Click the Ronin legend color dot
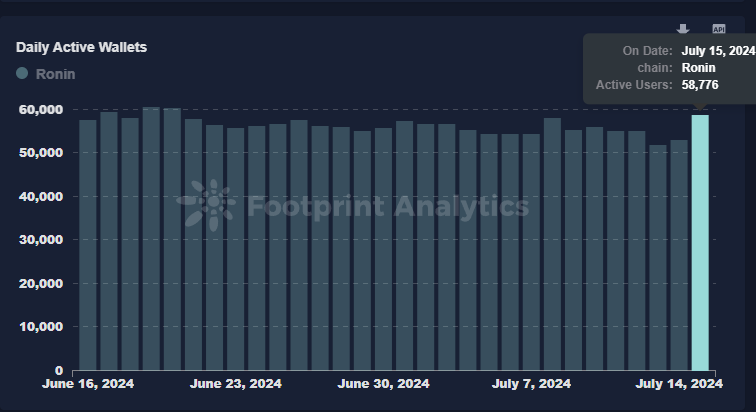756x412 pixels. (22, 73)
